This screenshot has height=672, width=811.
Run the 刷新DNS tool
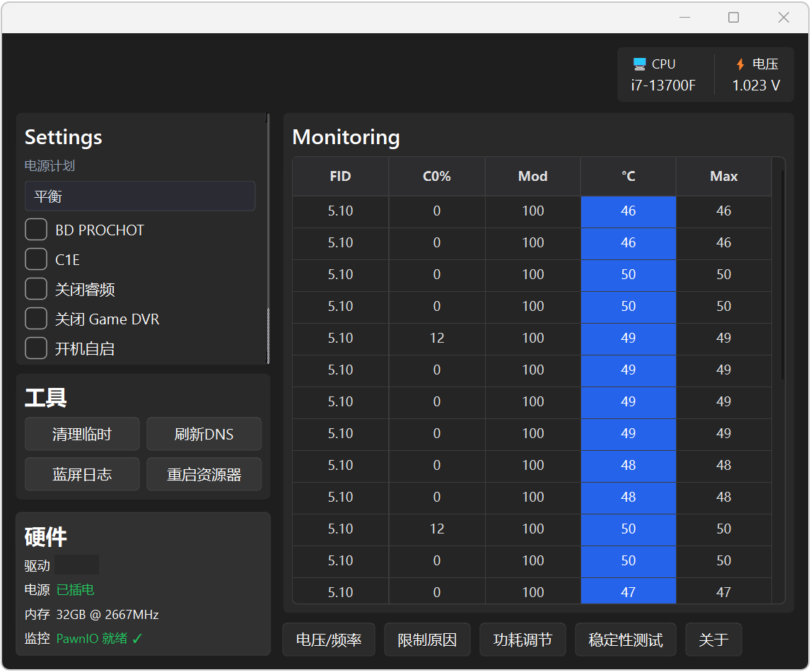tap(204, 434)
